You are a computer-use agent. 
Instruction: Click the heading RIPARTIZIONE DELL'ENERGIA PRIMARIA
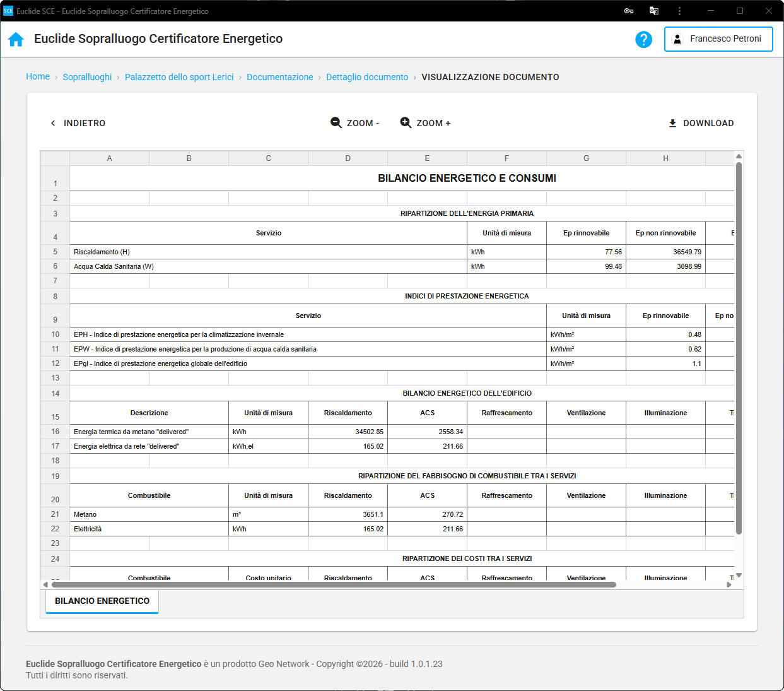click(467, 213)
